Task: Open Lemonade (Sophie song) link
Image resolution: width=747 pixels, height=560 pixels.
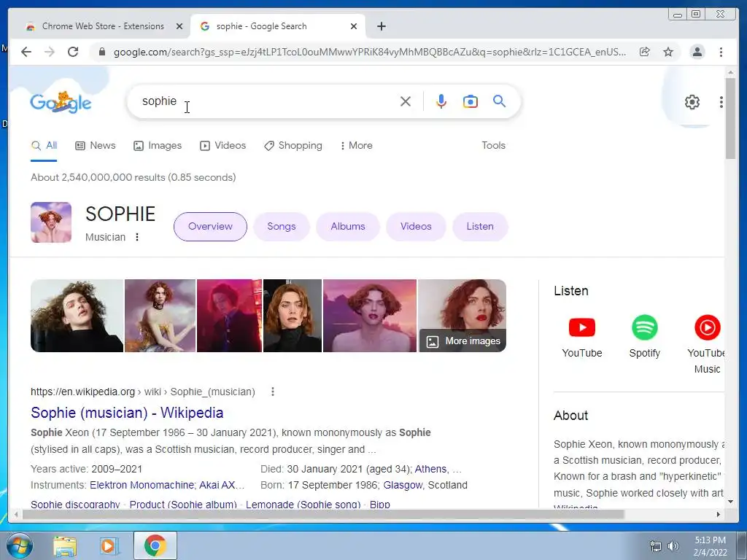Action: [303, 504]
